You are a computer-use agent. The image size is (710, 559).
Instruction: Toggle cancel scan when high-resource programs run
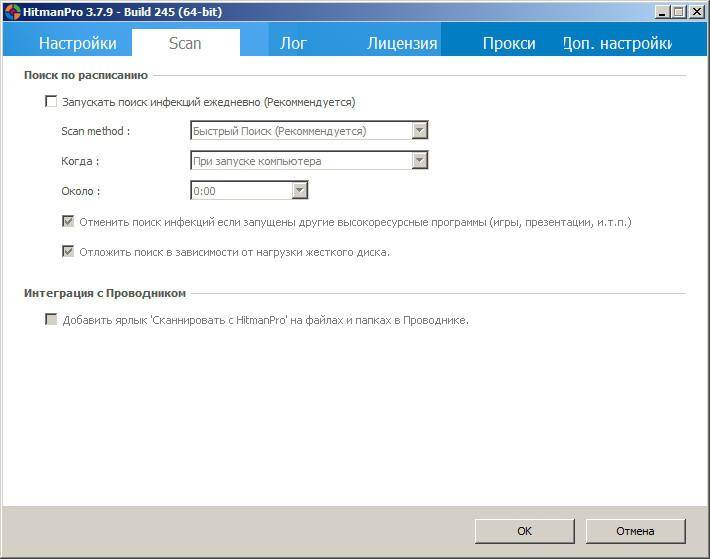click(68, 221)
